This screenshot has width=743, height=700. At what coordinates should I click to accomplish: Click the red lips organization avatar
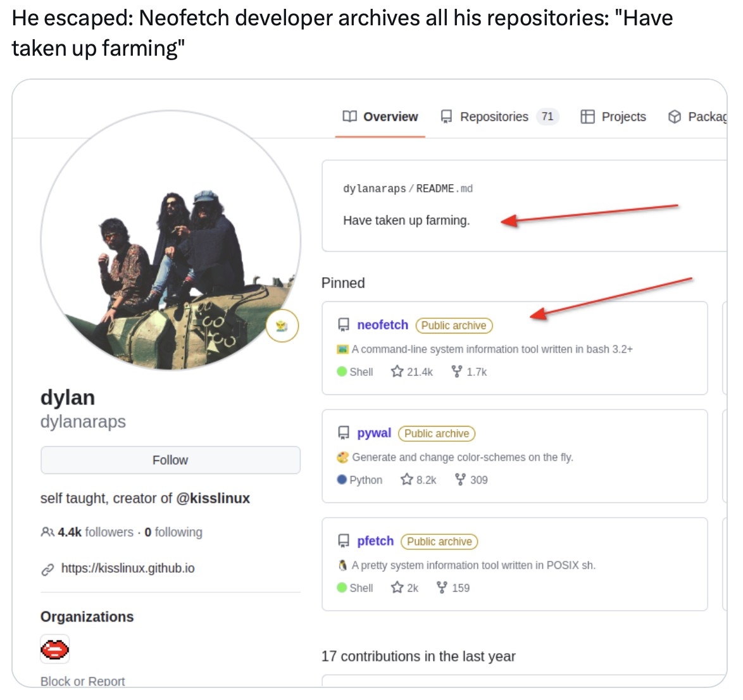pyautogui.click(x=55, y=649)
